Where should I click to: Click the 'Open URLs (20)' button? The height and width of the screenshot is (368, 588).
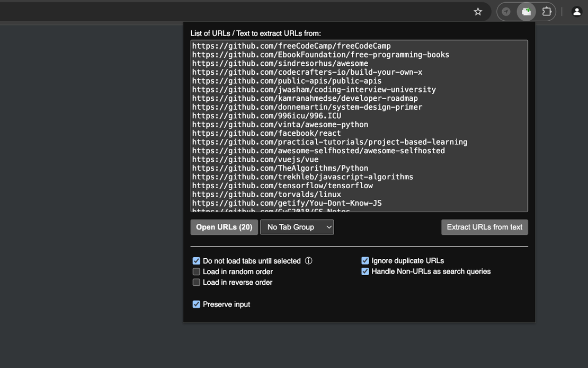(224, 226)
